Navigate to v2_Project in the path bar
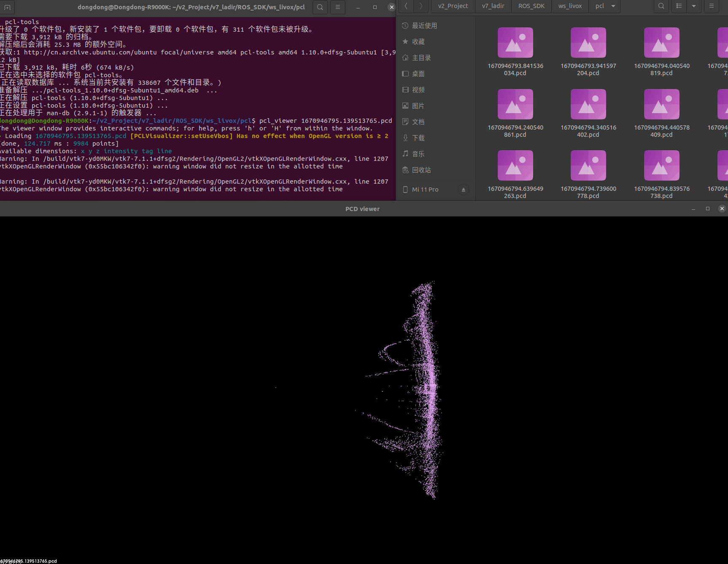The height and width of the screenshot is (564, 728). pyautogui.click(x=453, y=6)
